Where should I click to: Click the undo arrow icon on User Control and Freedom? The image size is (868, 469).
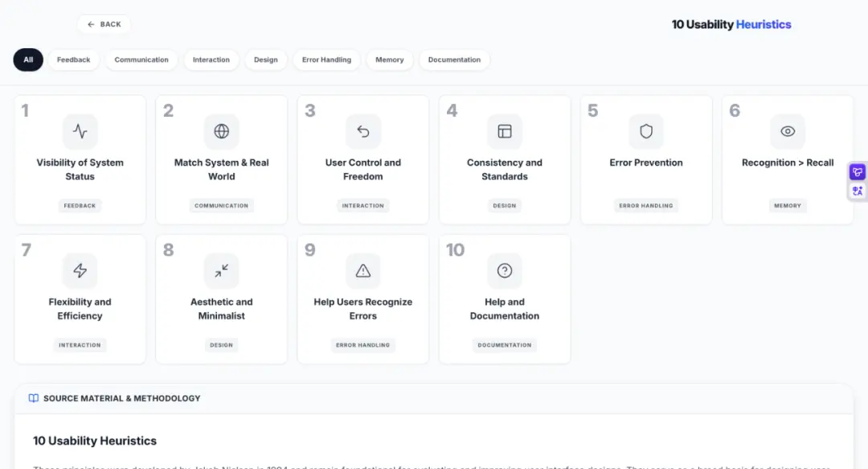click(363, 131)
